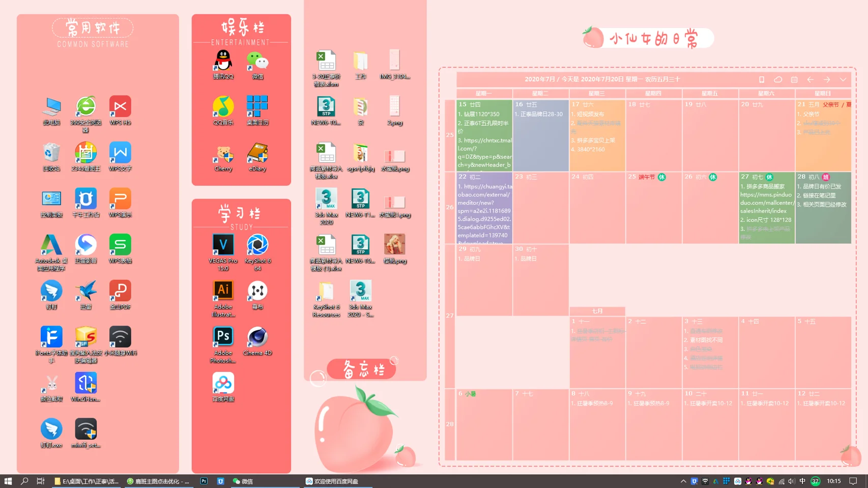
Task: Switch to the E:\桌面\工作 explorer taskbar window
Action: 86,481
